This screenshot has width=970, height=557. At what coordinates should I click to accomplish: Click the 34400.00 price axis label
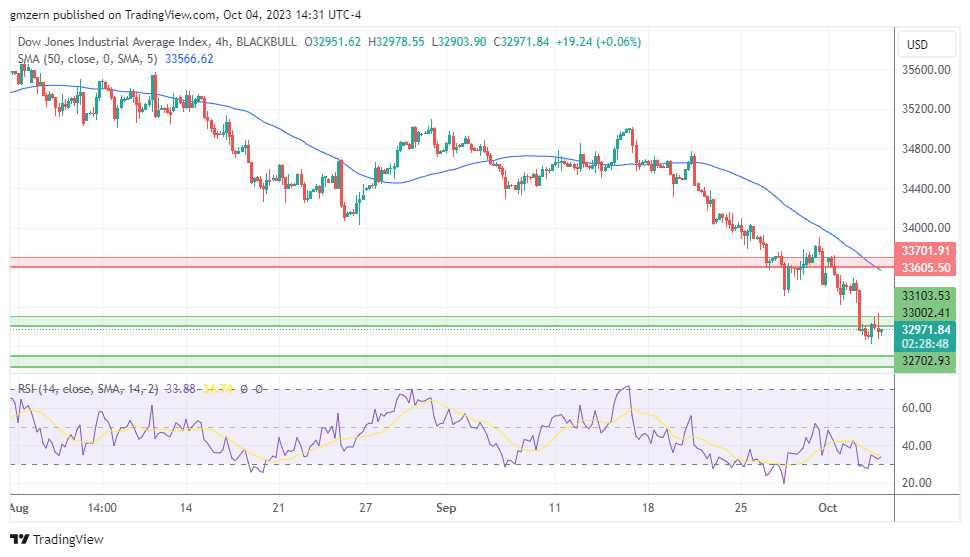click(x=926, y=188)
